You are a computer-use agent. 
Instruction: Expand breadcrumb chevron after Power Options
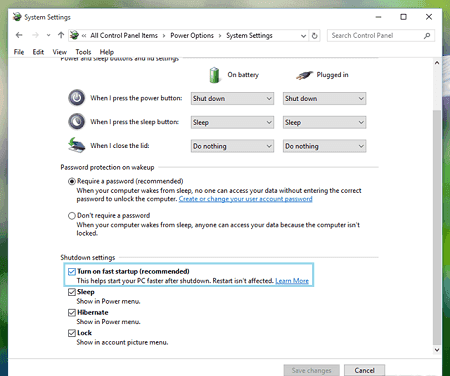pos(220,36)
